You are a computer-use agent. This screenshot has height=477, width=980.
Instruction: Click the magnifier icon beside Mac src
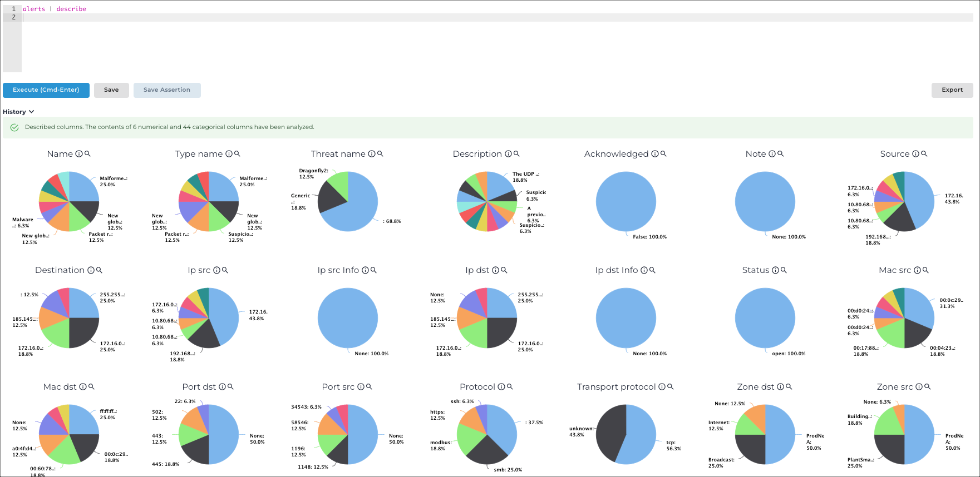[925, 270]
